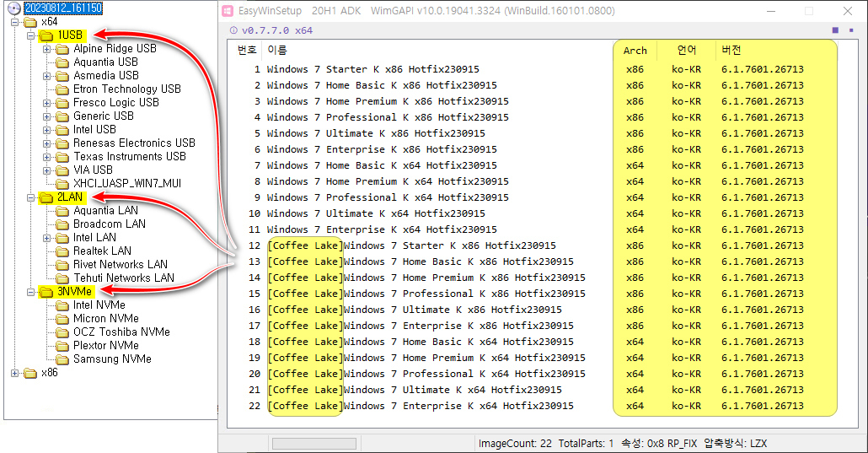
Task: Click the progress bar in status bar
Action: [x=313, y=443]
